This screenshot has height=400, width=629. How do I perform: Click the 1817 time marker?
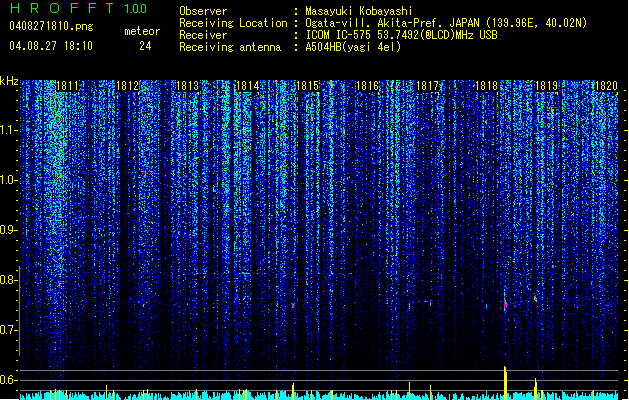[428, 86]
